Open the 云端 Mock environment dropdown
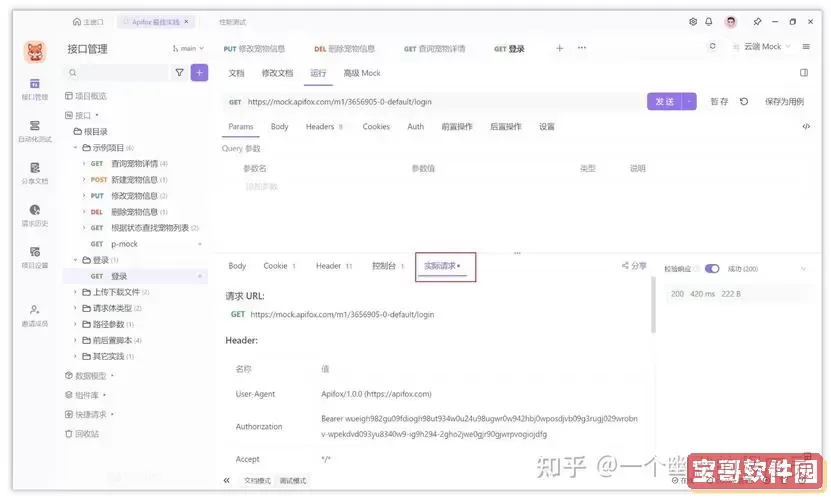This screenshot has width=831, height=500. click(x=762, y=47)
